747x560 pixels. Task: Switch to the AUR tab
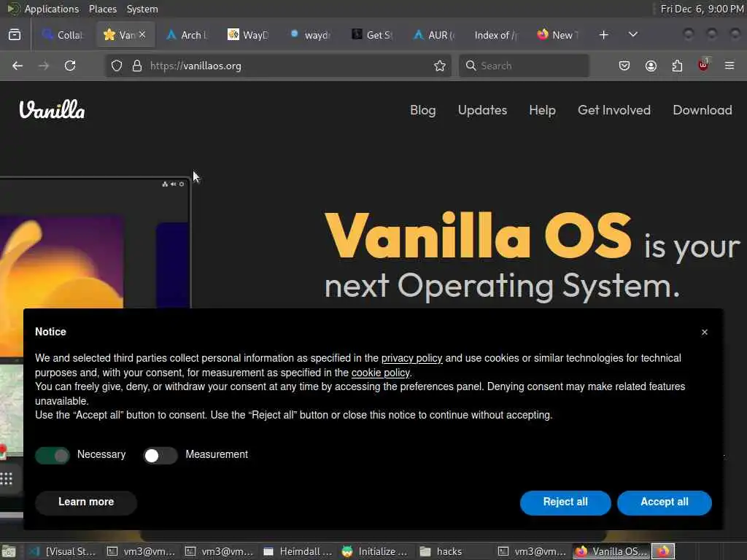coord(433,35)
